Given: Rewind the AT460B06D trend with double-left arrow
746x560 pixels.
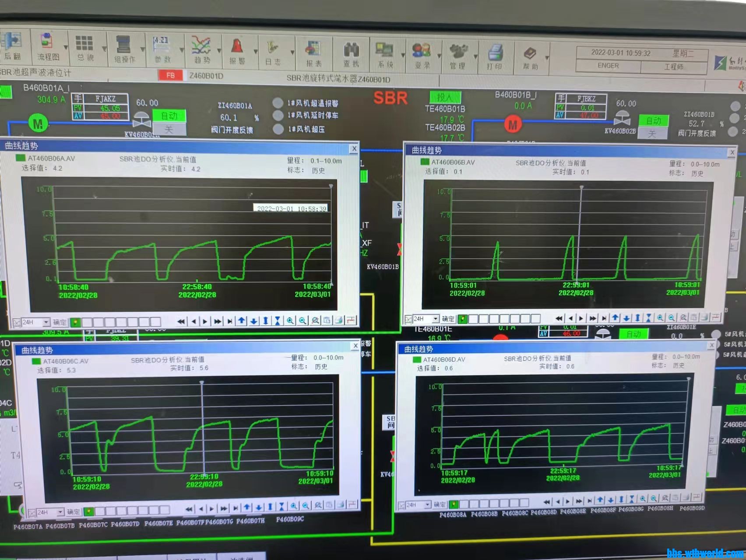Looking at the screenshot, I should coord(547,501).
